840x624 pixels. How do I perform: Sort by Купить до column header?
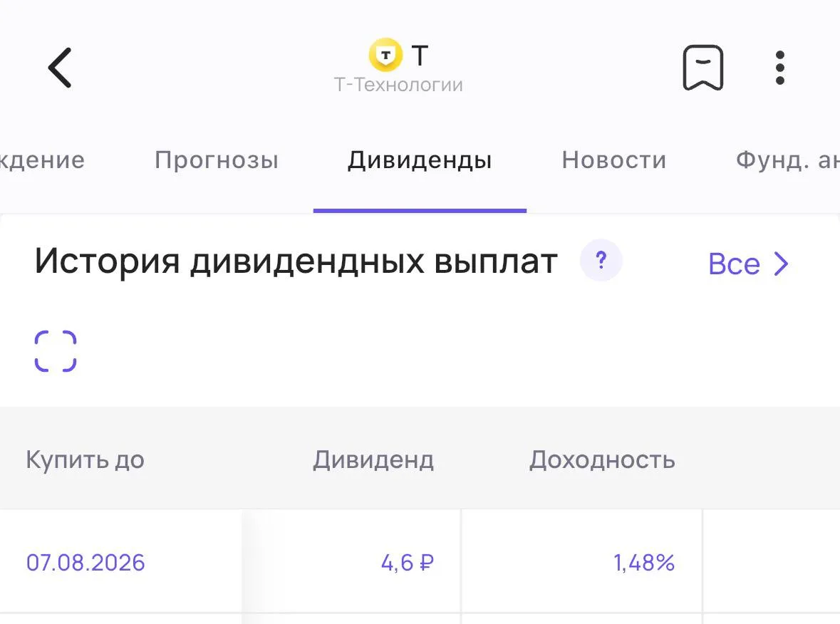point(85,459)
